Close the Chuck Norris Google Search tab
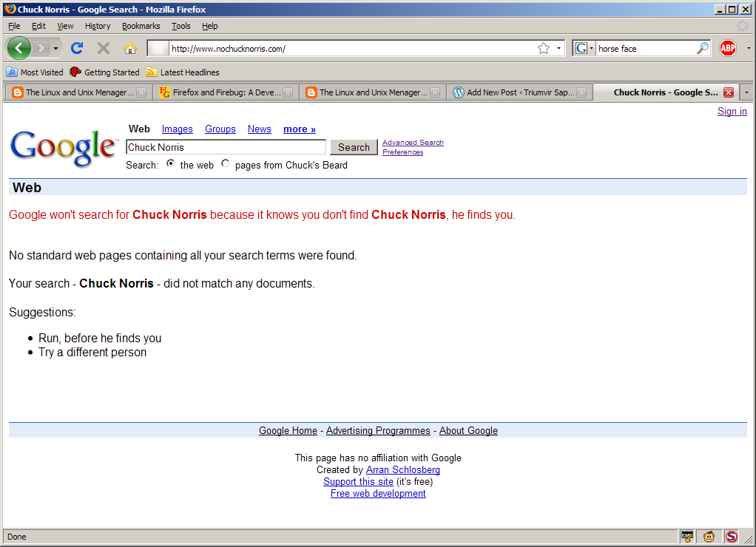 coord(729,92)
